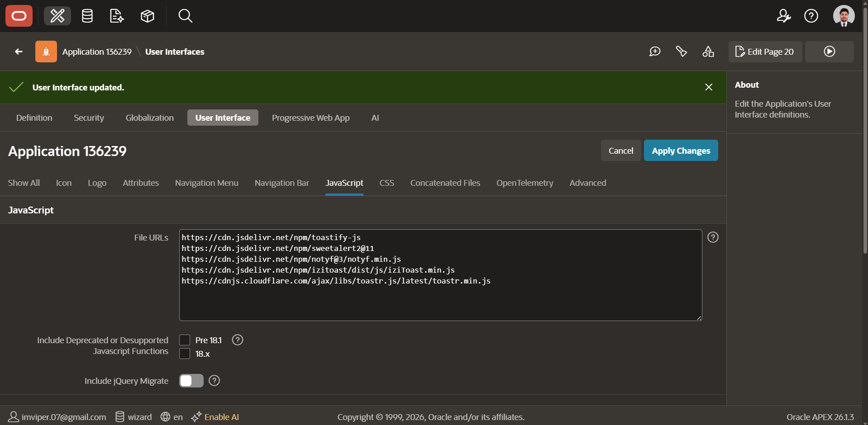Switch to the Globalization tab

pos(150,118)
